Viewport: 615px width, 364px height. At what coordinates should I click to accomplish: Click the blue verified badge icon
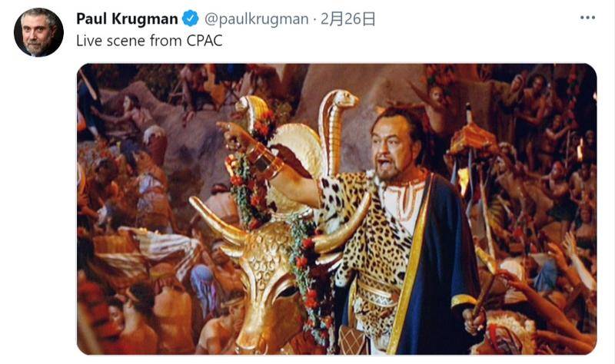[191, 18]
